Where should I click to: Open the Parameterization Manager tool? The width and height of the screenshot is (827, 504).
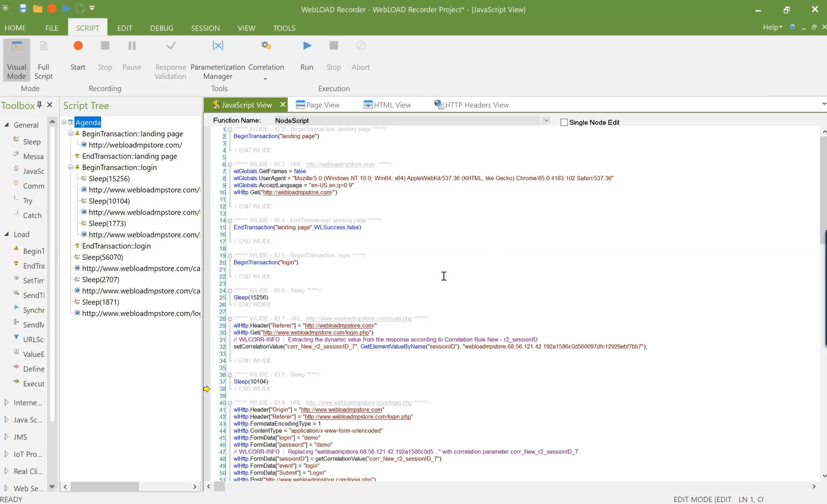(x=218, y=46)
